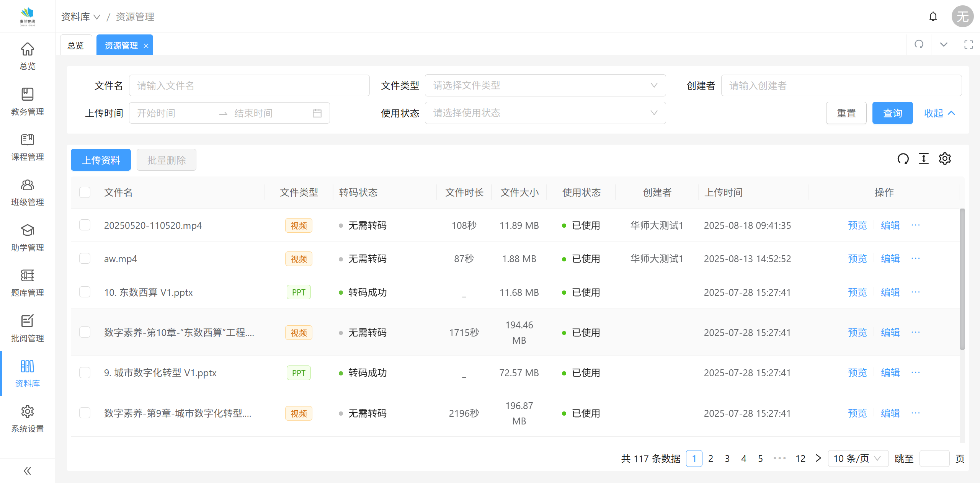
Task: Preview the 20250520-110520.mp4 file
Action: [857, 225]
